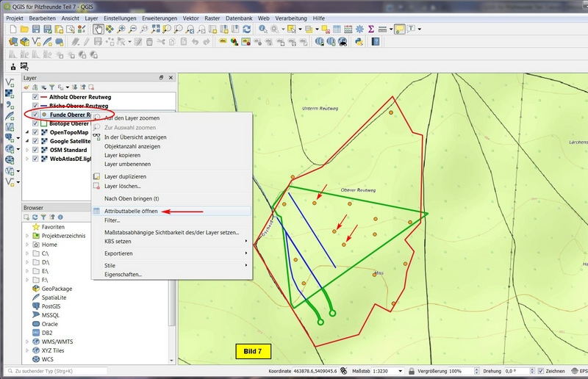Click the Save Project icon
The width and height of the screenshot is (588, 379).
coord(36,29)
